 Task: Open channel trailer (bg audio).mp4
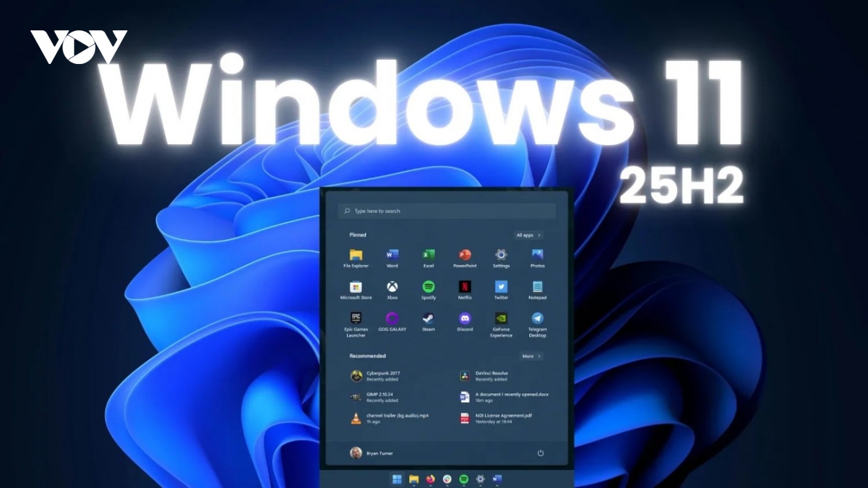click(x=390, y=418)
